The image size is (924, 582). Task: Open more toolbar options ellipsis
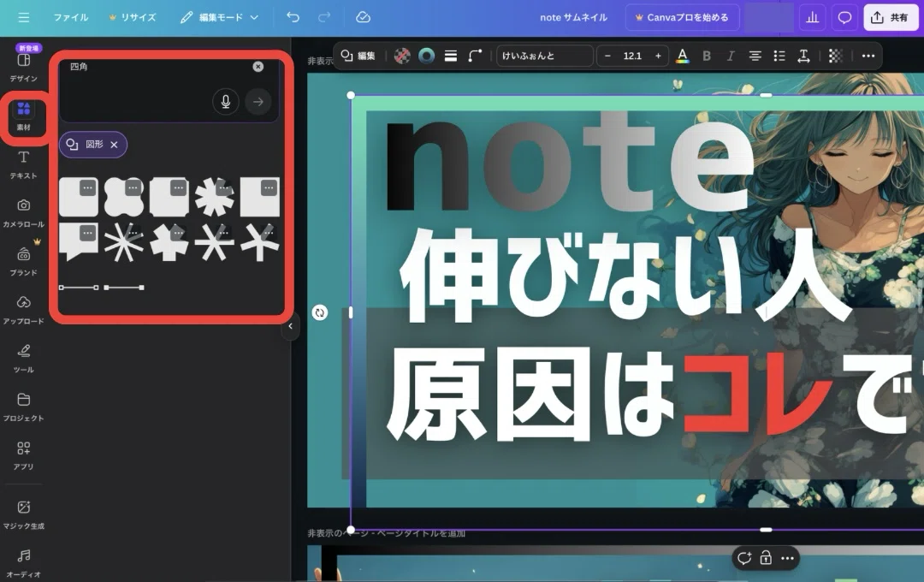point(868,56)
